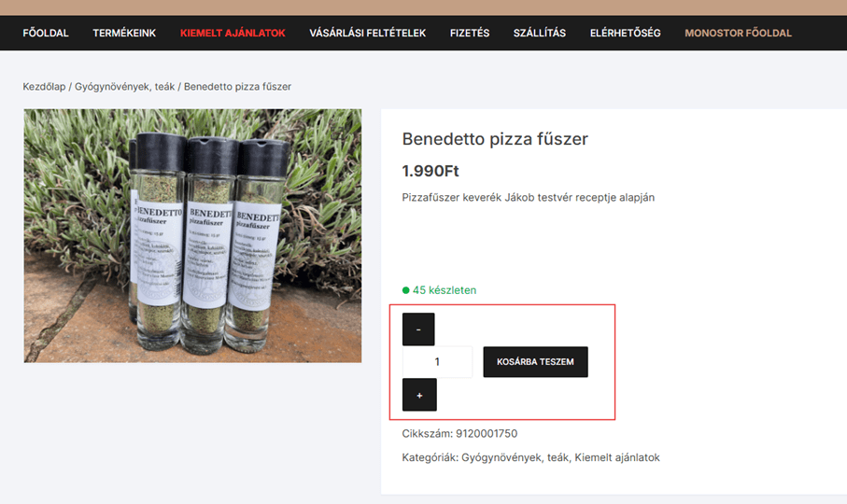
Task: Add product with Kosárba teszem button
Action: (x=535, y=361)
